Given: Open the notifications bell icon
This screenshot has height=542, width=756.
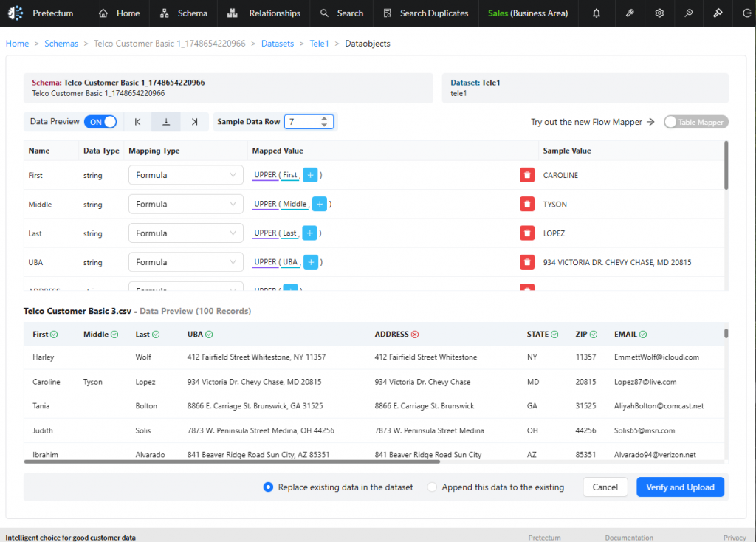Looking at the screenshot, I should 597,13.
